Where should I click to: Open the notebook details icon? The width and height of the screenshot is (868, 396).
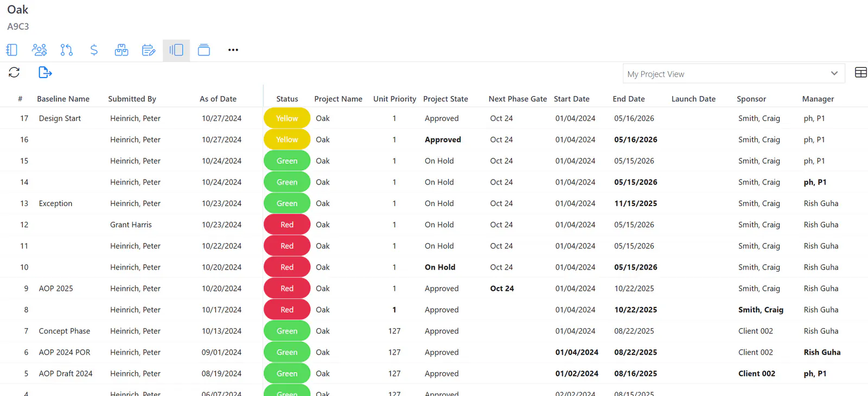pyautogui.click(x=12, y=50)
